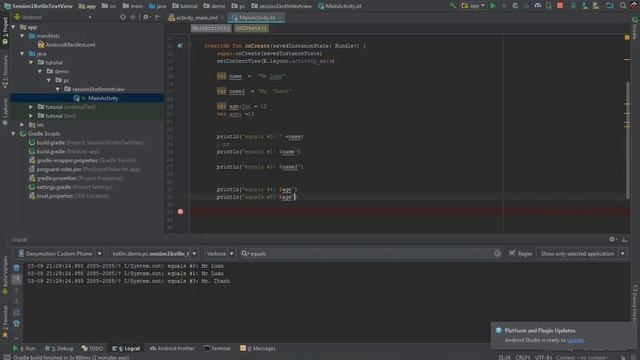This screenshot has width=640, height=360.
Task: Click the Make Project hammer icon
Action: click(452, 6)
